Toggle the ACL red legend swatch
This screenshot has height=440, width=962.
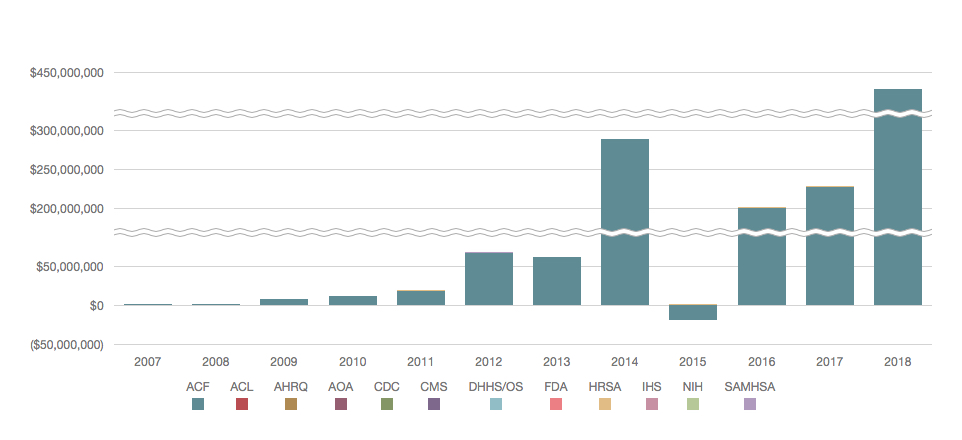coord(242,404)
